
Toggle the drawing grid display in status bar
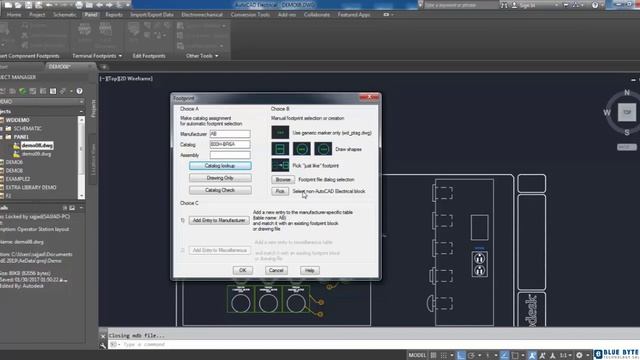(433, 355)
